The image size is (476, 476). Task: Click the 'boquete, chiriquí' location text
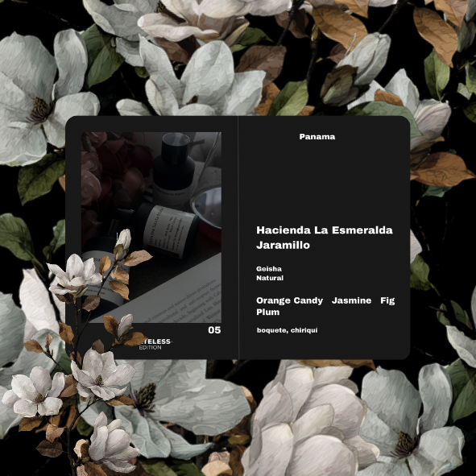pyautogui.click(x=287, y=330)
